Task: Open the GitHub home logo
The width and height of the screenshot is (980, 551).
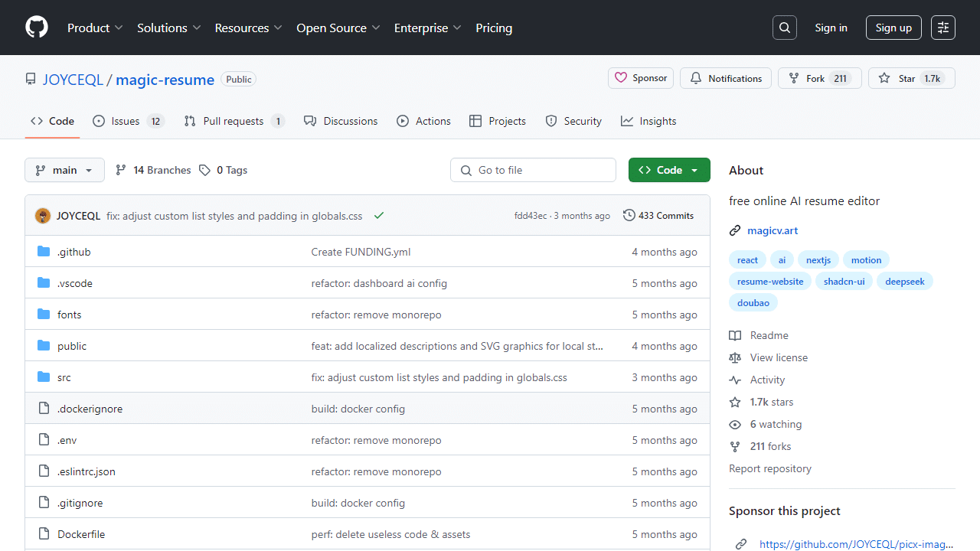Action: point(37,28)
